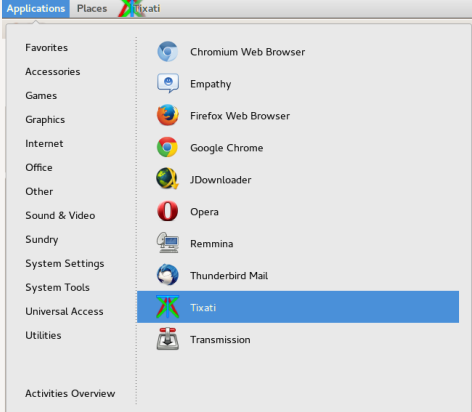
Task: Click the Tixati icon in highlighted row
Action: [168, 307]
